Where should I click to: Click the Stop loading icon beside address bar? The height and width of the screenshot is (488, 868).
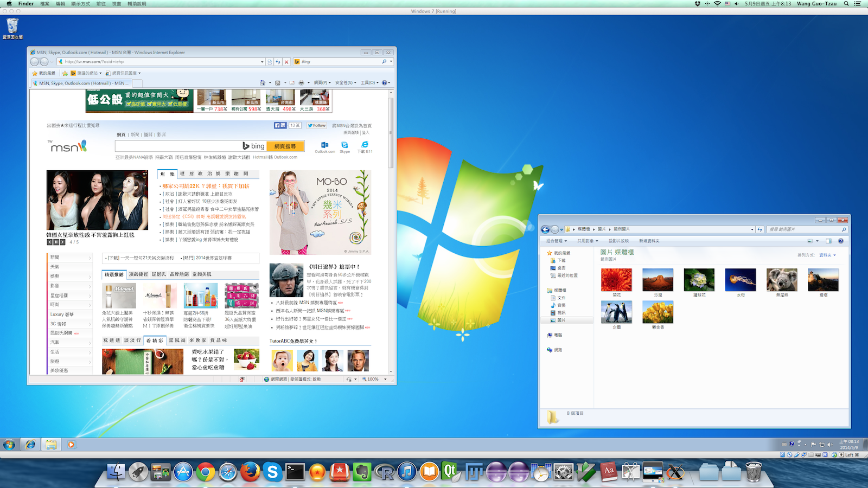pyautogui.click(x=286, y=62)
